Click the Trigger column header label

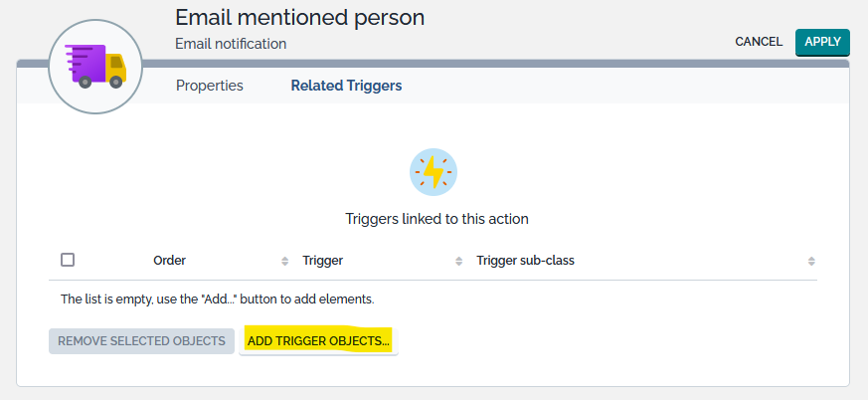click(x=323, y=261)
